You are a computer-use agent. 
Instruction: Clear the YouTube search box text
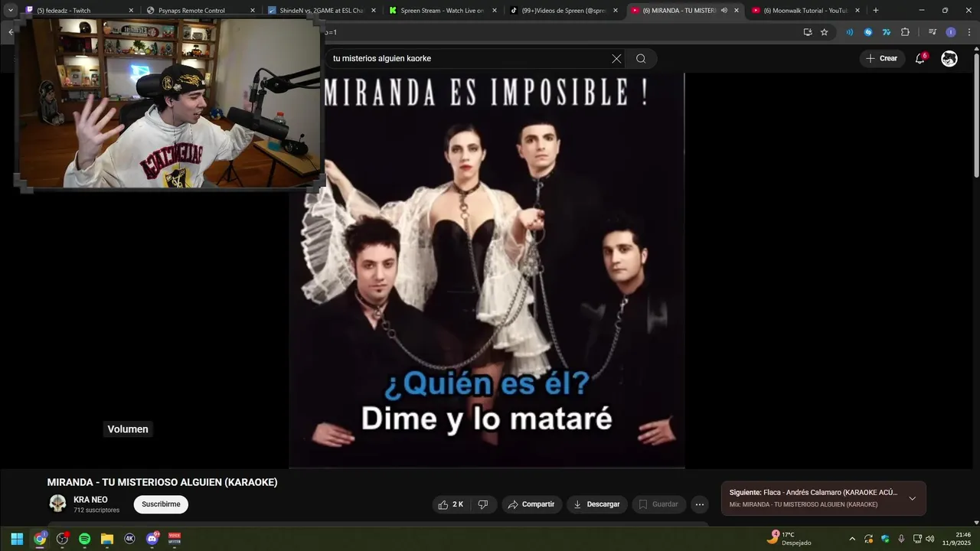tap(616, 59)
